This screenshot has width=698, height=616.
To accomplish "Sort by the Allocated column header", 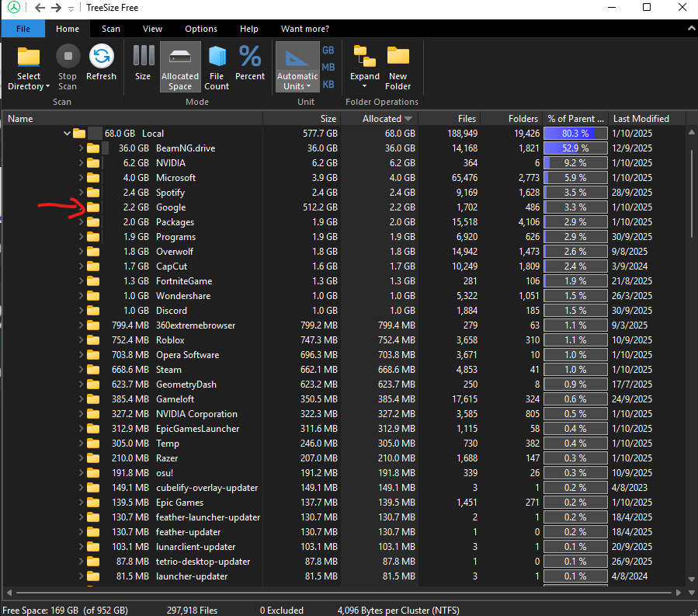I will pos(380,119).
